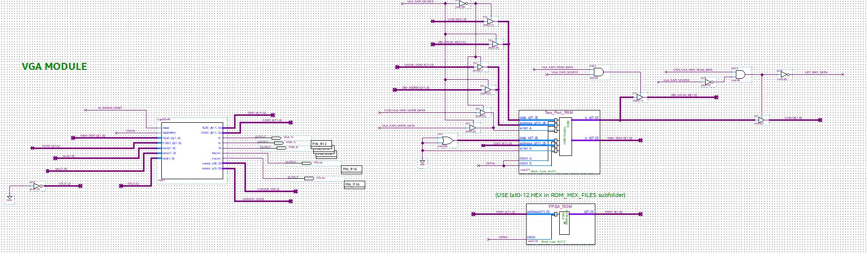Click the data_a[7..0] port on Two_Port_RAM
The width and height of the screenshot is (868, 254).
coord(529,118)
